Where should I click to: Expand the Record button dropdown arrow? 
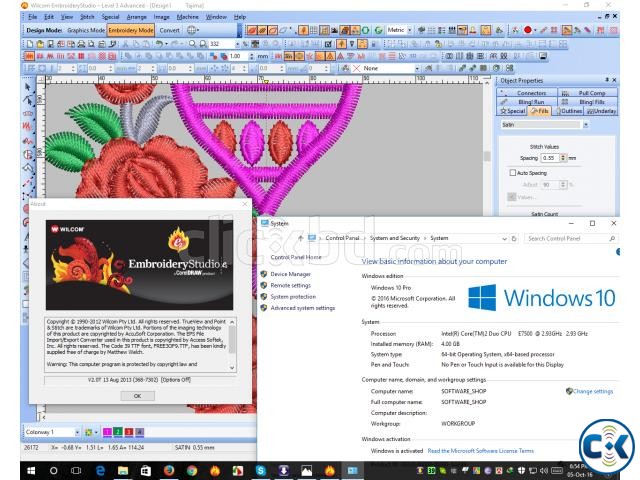point(535,30)
